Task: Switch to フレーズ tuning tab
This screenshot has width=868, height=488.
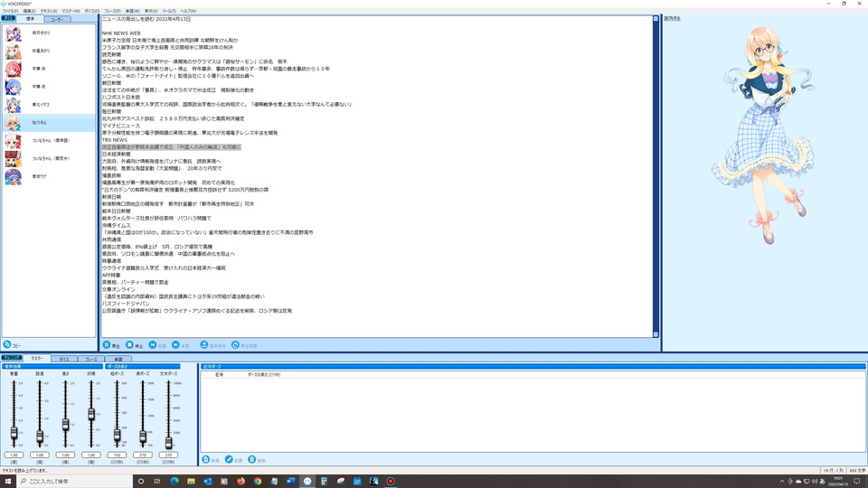Action: point(90,359)
